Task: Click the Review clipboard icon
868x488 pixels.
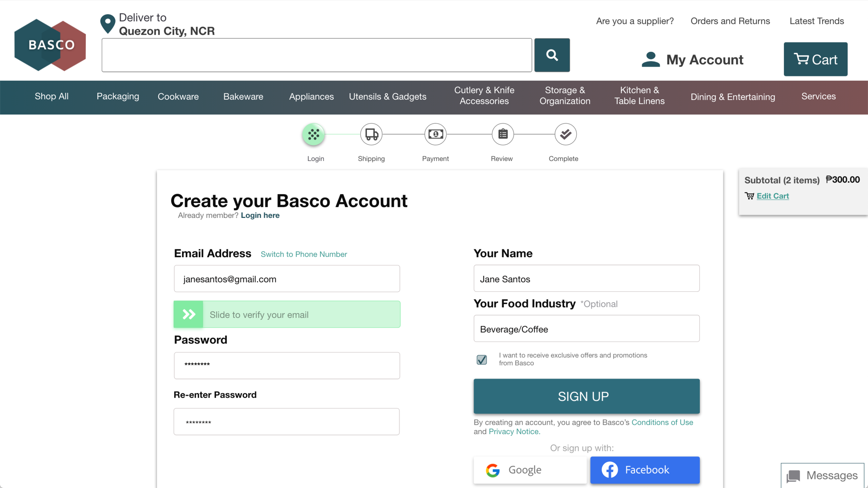Action: tap(502, 134)
